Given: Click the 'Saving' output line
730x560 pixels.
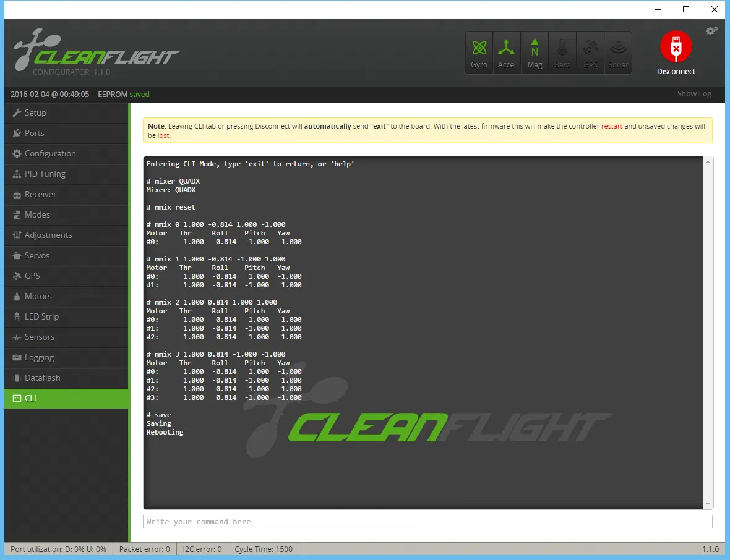Looking at the screenshot, I should [x=159, y=423].
